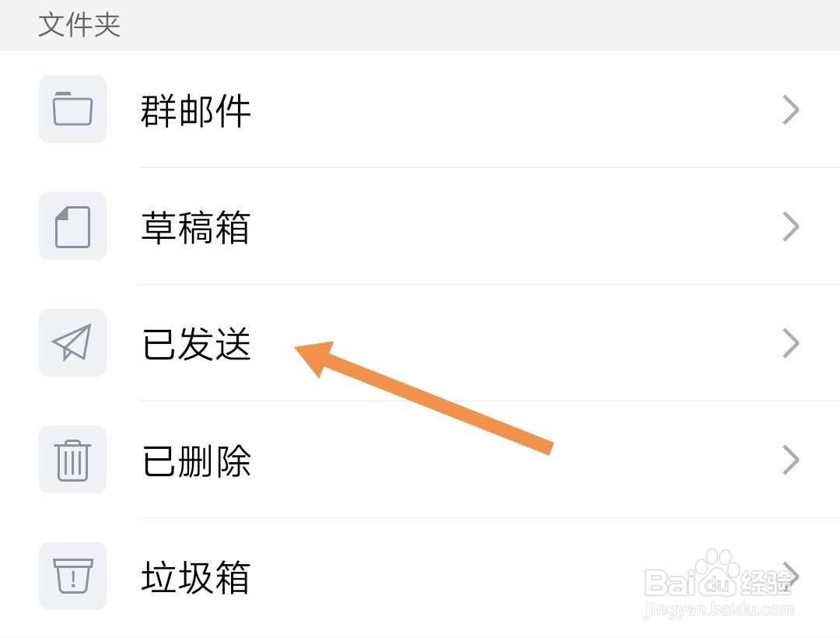The width and height of the screenshot is (840, 638).
Task: Select the 垃圾箱 junk folder label
Action: coord(196,577)
